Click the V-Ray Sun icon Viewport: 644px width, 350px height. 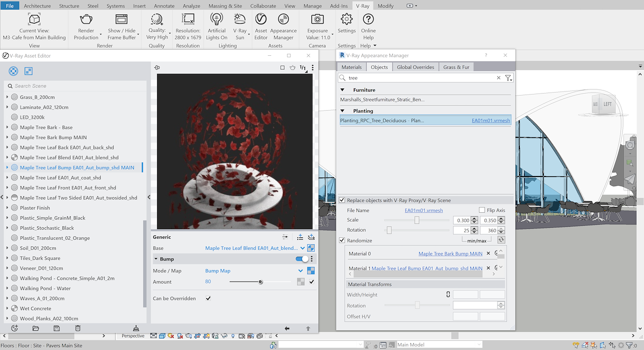pos(240,19)
